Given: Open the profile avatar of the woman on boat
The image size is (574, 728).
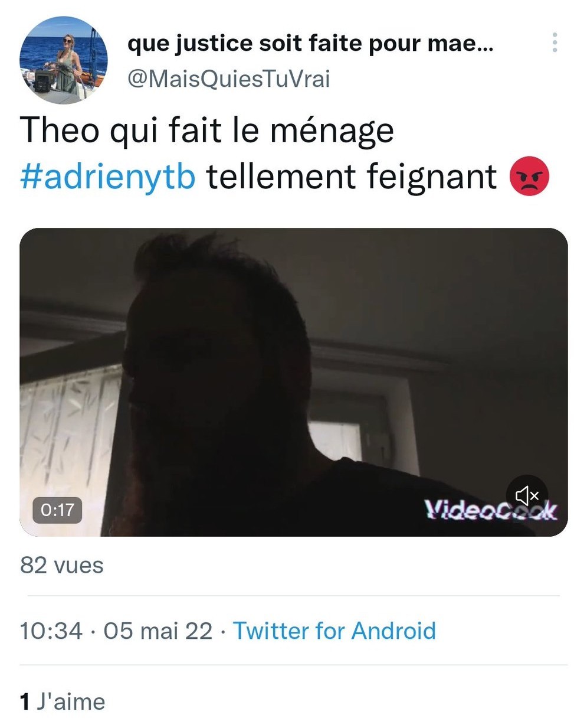Looking at the screenshot, I should point(64,60).
